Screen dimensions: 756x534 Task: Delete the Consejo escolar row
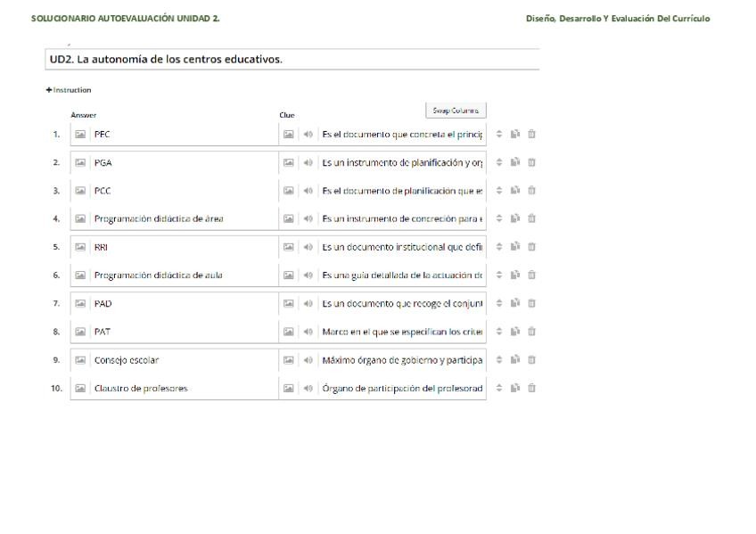tap(532, 360)
